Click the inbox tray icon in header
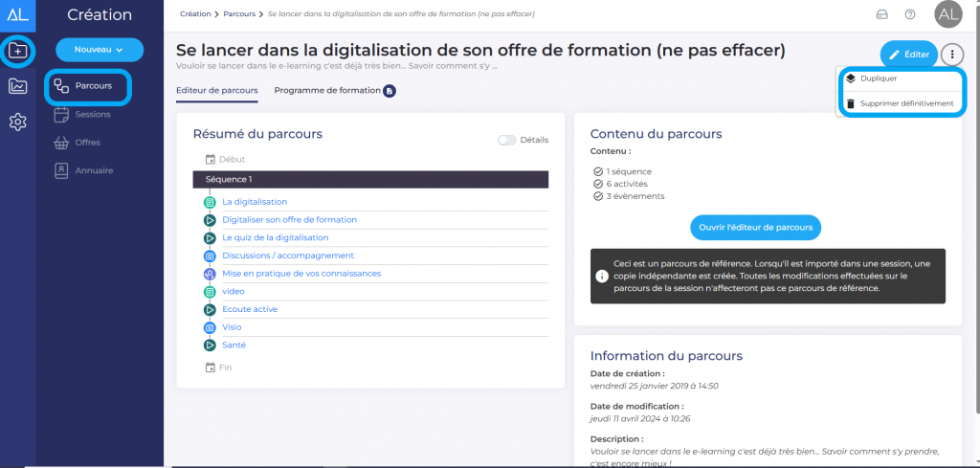This screenshot has height=468, width=980. pos(881,14)
